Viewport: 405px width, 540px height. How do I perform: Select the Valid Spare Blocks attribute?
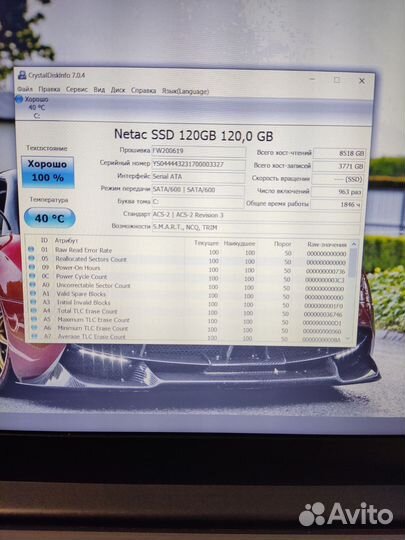(81, 294)
